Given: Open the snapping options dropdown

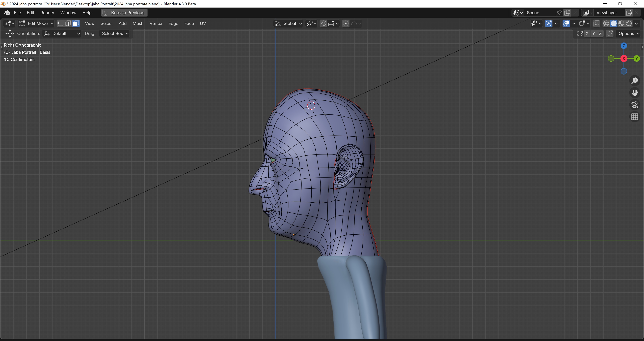Looking at the screenshot, I should [333, 23].
